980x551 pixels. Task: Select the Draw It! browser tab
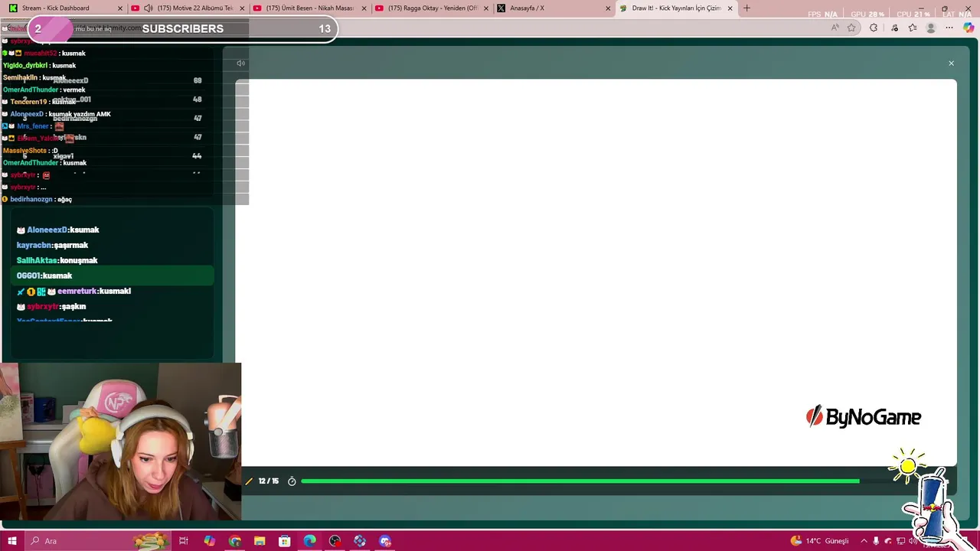[676, 8]
